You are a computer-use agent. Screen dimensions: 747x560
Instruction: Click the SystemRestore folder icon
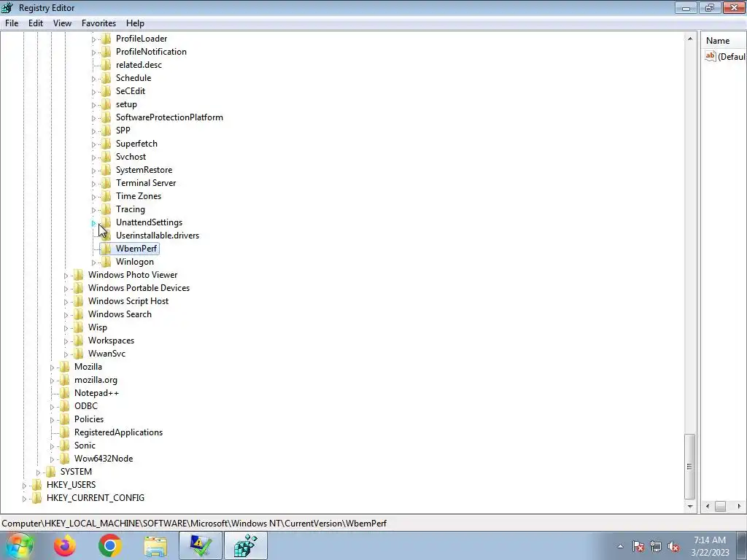point(107,169)
